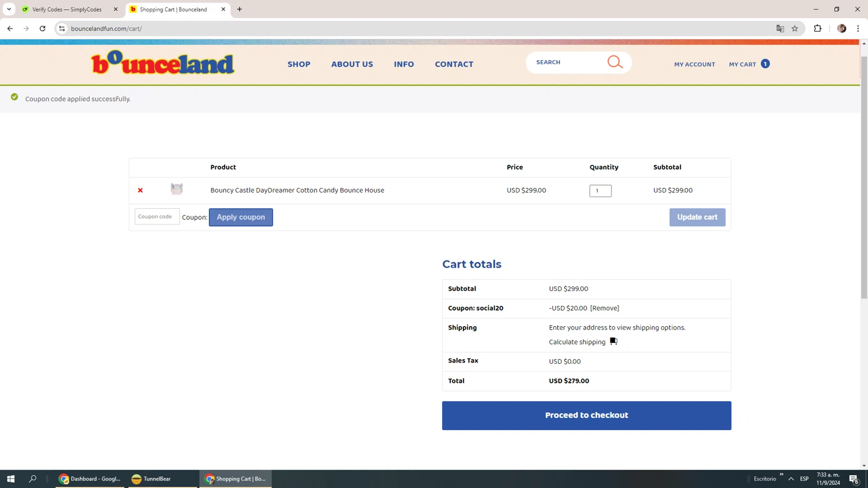Click the Update cart button

click(697, 217)
